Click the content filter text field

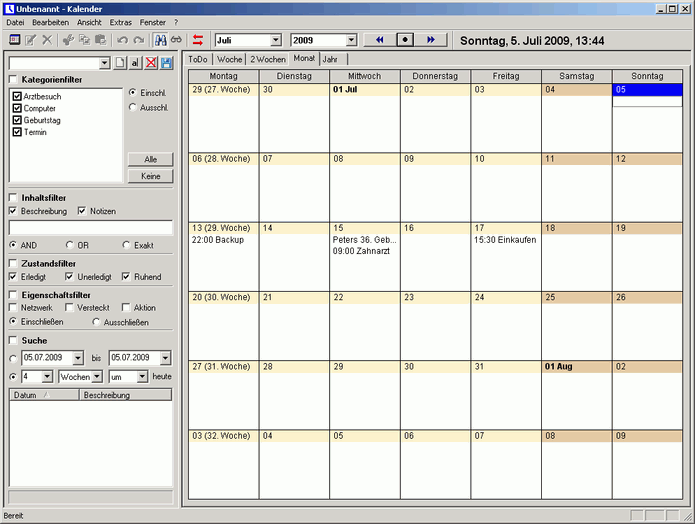click(x=90, y=228)
